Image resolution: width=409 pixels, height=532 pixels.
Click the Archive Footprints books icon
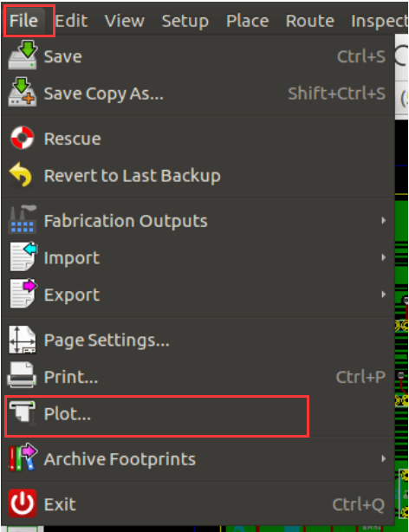23,457
